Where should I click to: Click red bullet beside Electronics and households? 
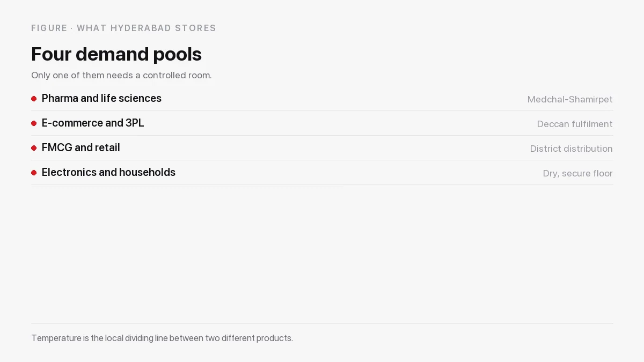tap(34, 173)
